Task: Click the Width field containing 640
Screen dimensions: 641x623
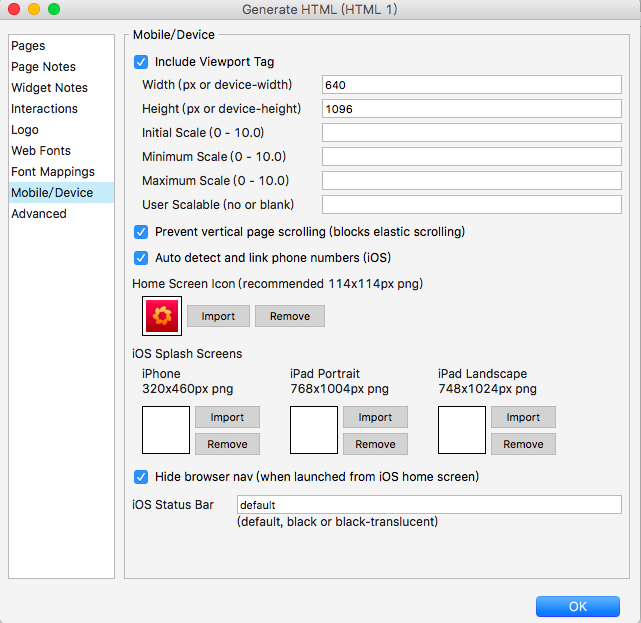Action: click(472, 85)
